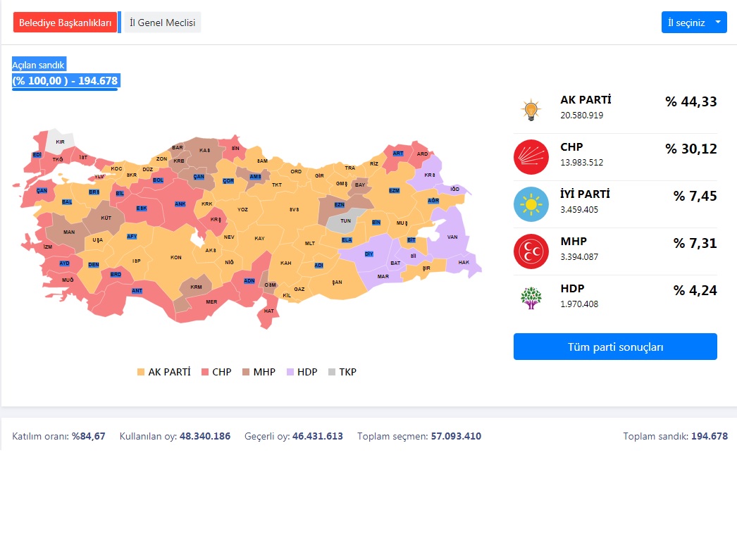Select the EDI province on the map
Image resolution: width=737 pixels, height=560 pixels.
pyautogui.click(x=37, y=154)
